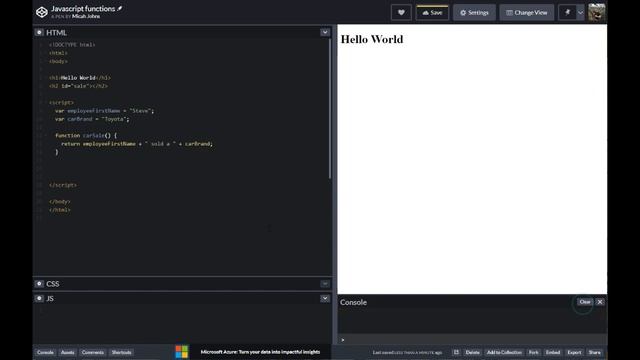The image size is (640, 360).
Task: Clear the console output
Action: pos(584,302)
